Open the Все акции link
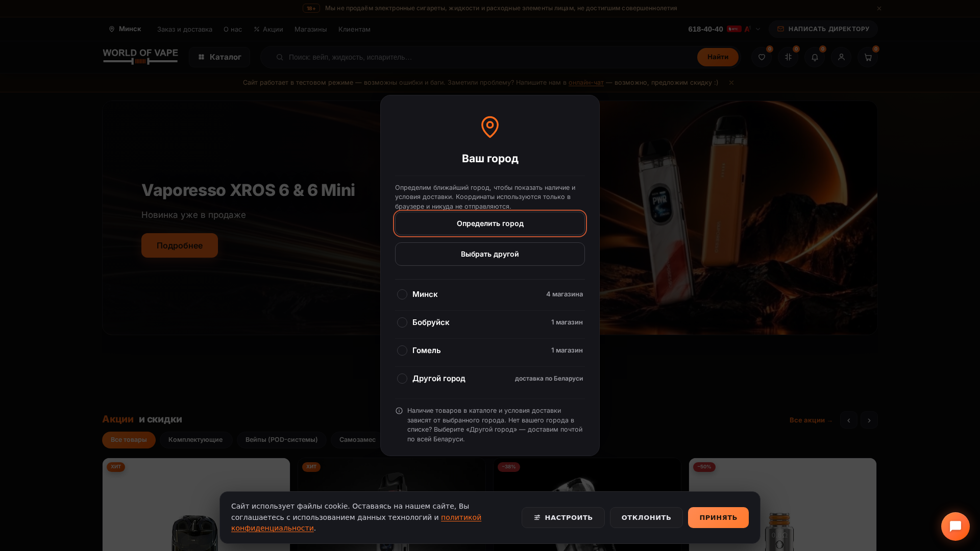 coord(811,420)
